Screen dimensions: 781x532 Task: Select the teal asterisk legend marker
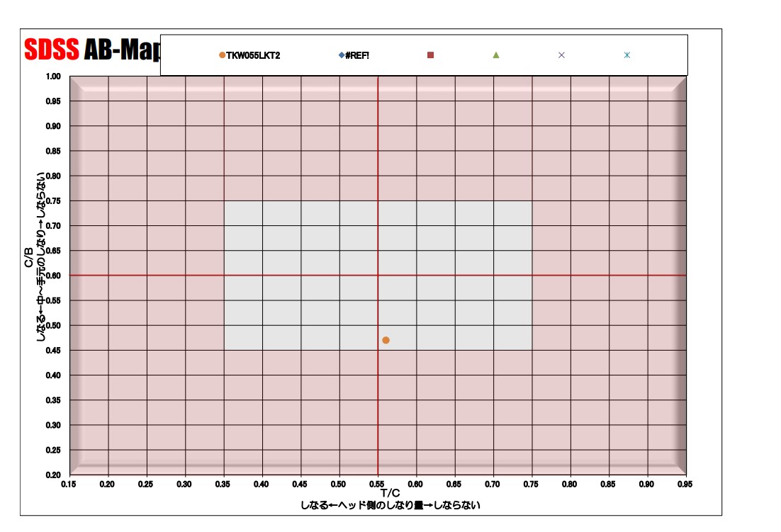pyautogui.click(x=627, y=55)
